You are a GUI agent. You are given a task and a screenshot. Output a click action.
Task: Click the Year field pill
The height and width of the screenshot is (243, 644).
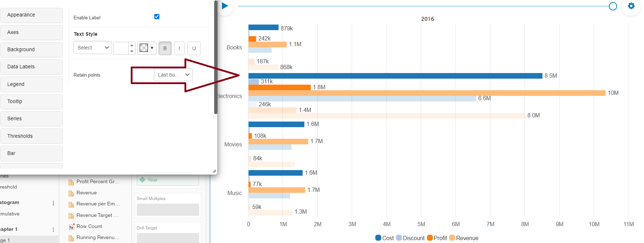[x=168, y=180]
